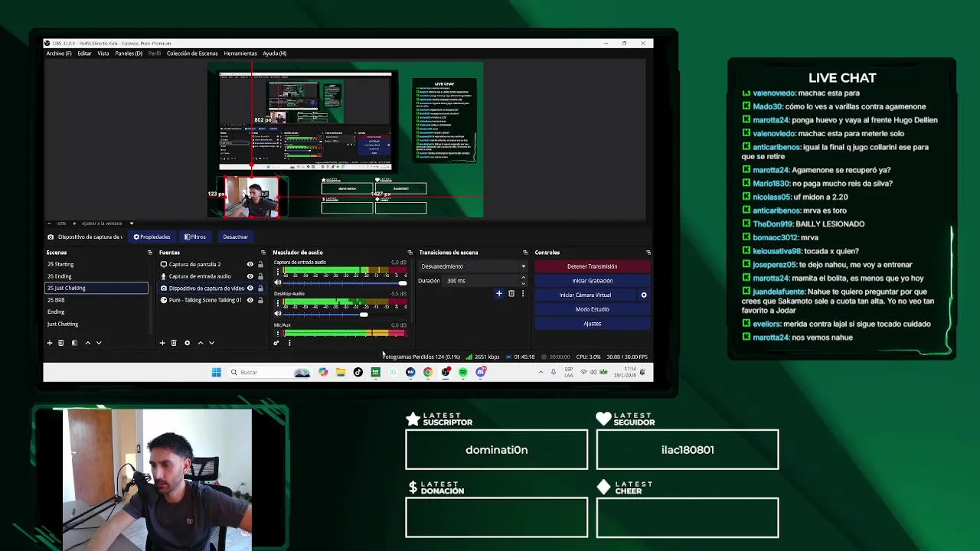Move source up arrow in the Fuentes toolbar

click(201, 343)
